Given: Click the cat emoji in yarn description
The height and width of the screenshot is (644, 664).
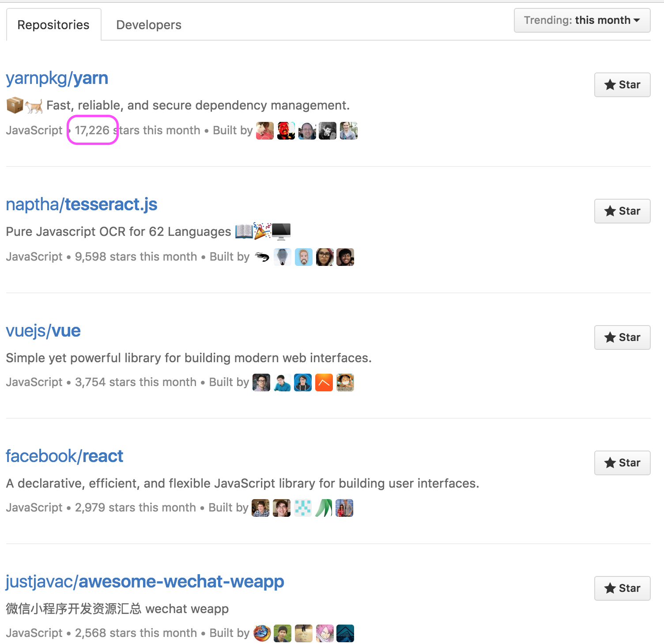Looking at the screenshot, I should coord(34,106).
